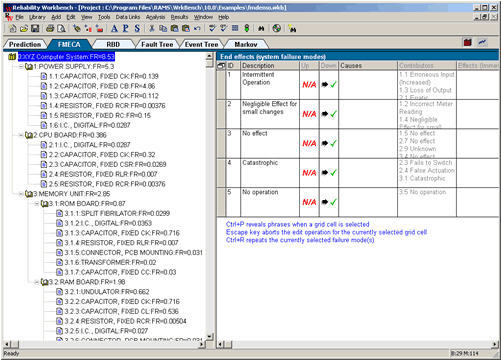Click the Down column header

coord(329,66)
